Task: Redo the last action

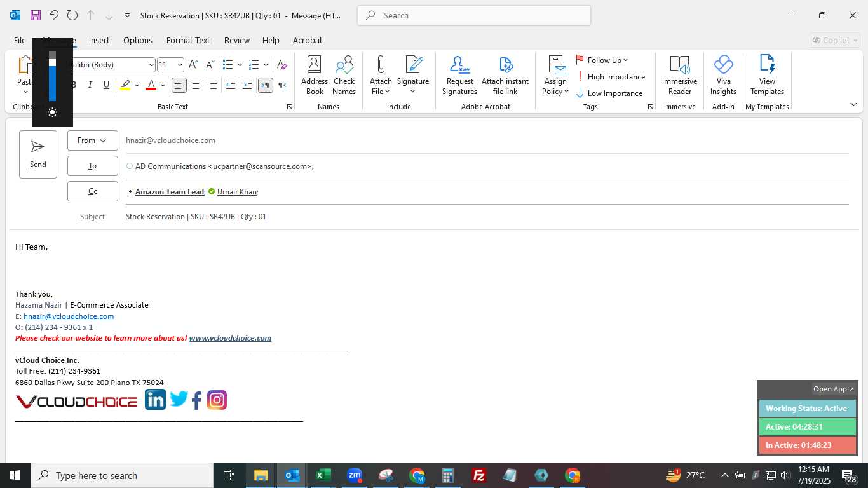Action: 72,15
